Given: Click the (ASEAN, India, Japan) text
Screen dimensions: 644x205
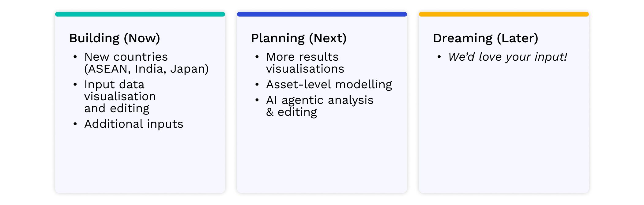Looking at the screenshot, I should click(146, 69).
